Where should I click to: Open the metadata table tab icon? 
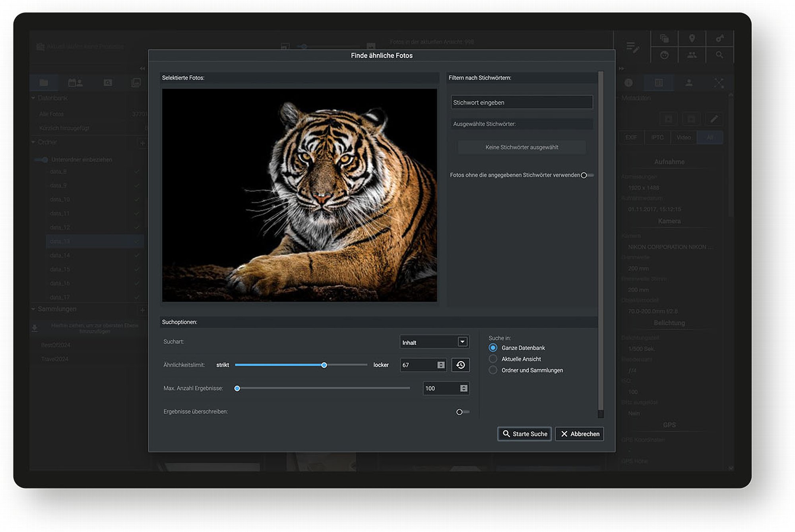(x=659, y=83)
